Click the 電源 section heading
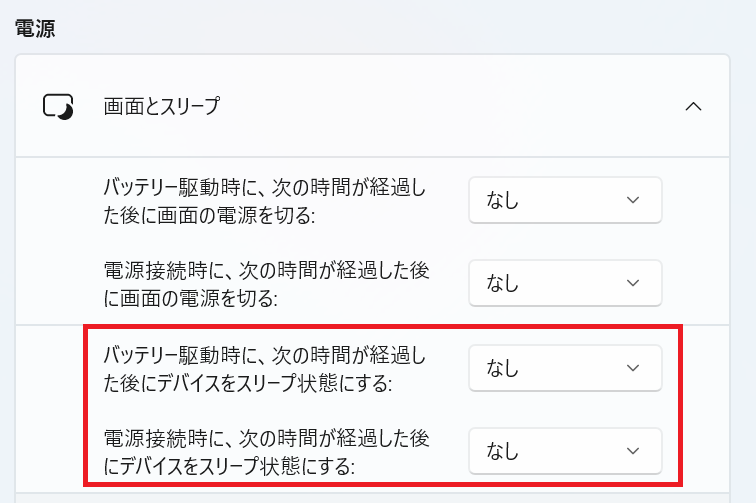The image size is (756, 503). pyautogui.click(x=34, y=27)
